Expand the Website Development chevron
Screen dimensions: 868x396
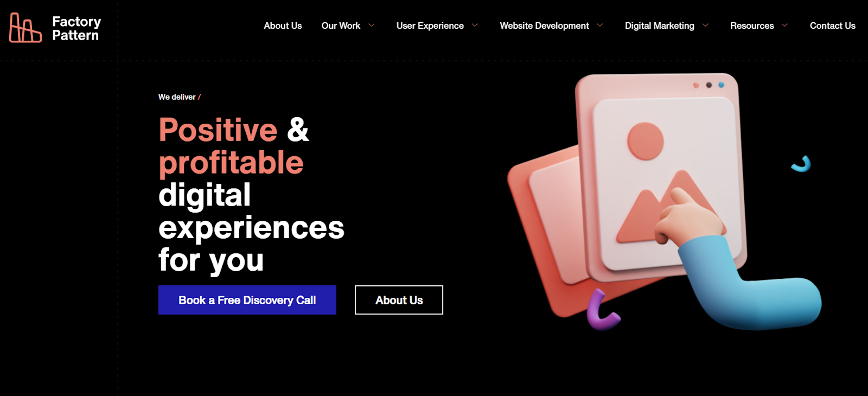coord(600,25)
